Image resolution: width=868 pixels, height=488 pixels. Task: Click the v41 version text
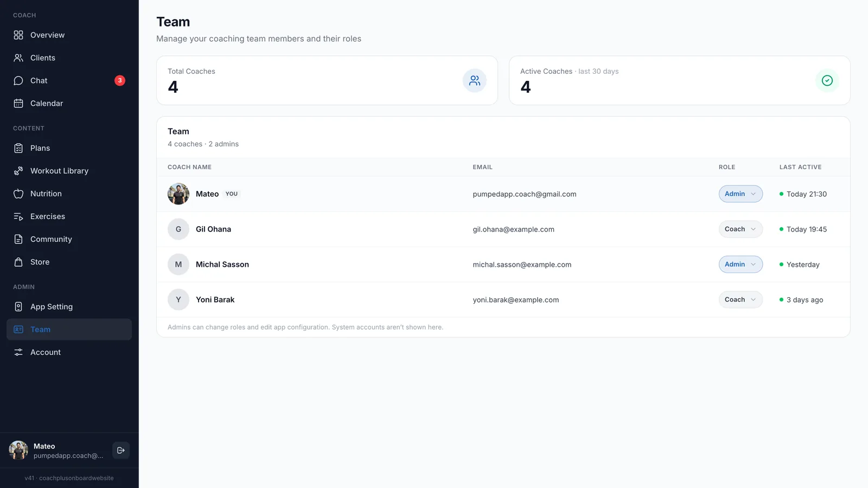pos(69,478)
